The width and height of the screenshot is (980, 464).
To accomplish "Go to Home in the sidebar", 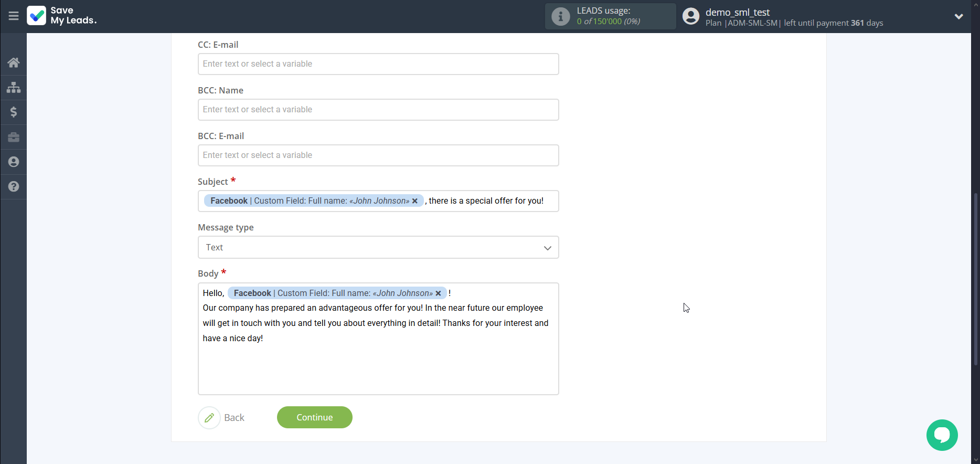I will 14,62.
